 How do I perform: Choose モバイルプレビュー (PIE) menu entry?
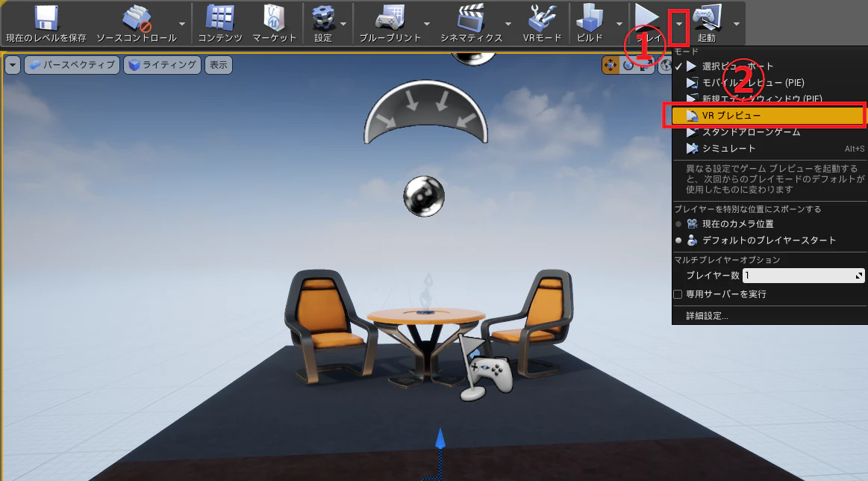pyautogui.click(x=769, y=83)
